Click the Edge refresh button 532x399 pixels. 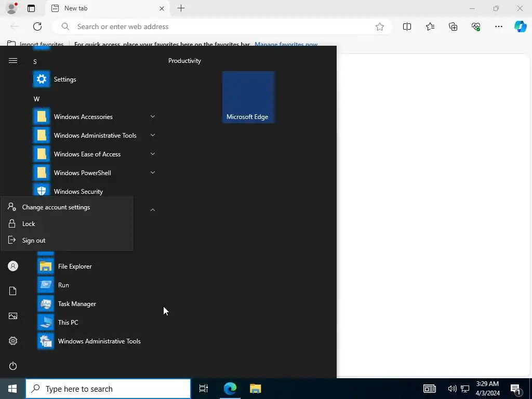pos(37,26)
